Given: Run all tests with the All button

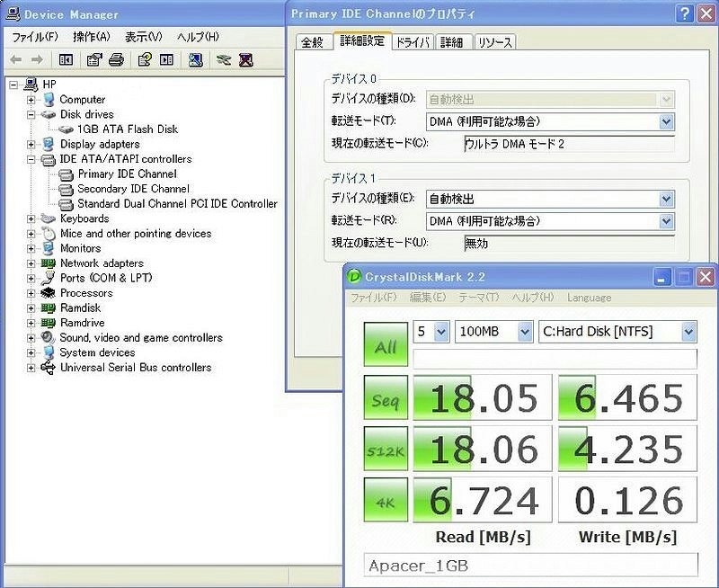Looking at the screenshot, I should (386, 344).
